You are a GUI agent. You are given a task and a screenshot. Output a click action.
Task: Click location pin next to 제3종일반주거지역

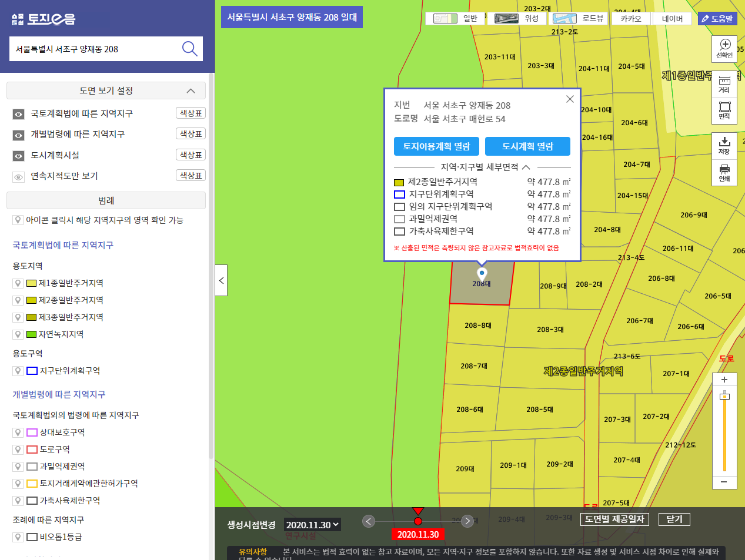point(18,317)
